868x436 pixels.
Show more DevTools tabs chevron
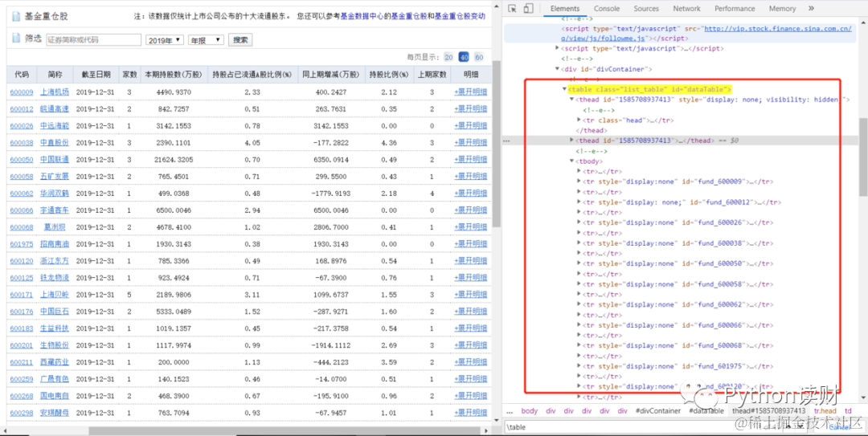(811, 8)
